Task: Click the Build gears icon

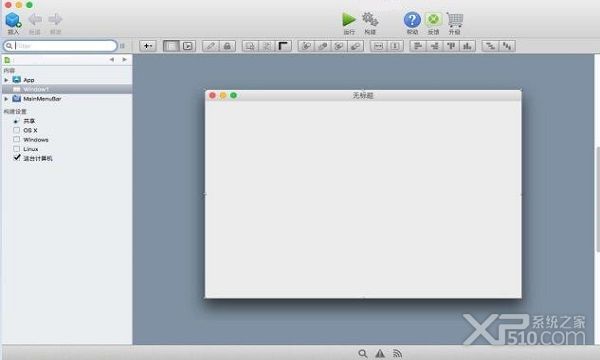Action: (x=370, y=19)
